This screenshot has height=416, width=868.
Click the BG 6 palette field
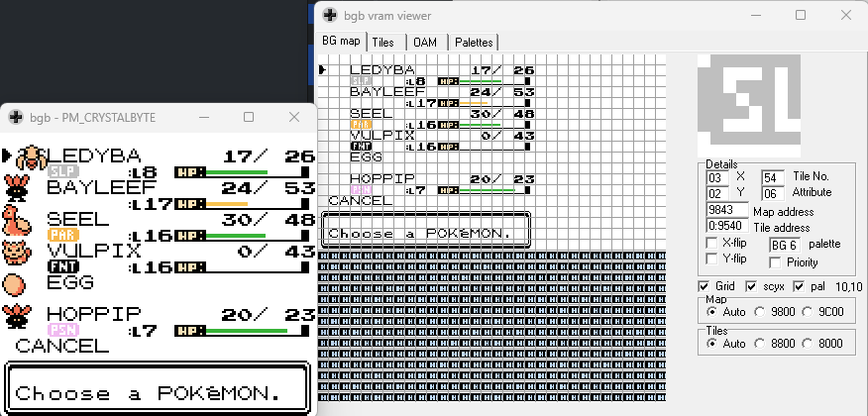coord(786,245)
